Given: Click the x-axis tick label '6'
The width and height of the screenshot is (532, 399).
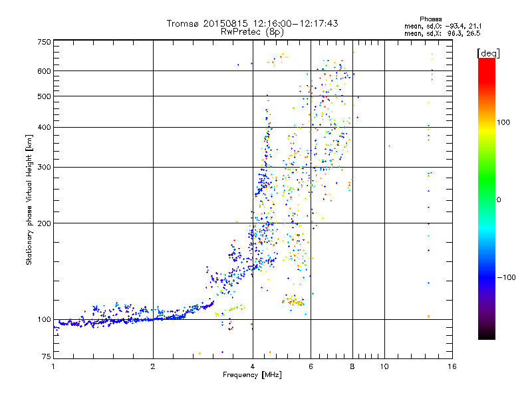Looking at the screenshot, I should [311, 366].
